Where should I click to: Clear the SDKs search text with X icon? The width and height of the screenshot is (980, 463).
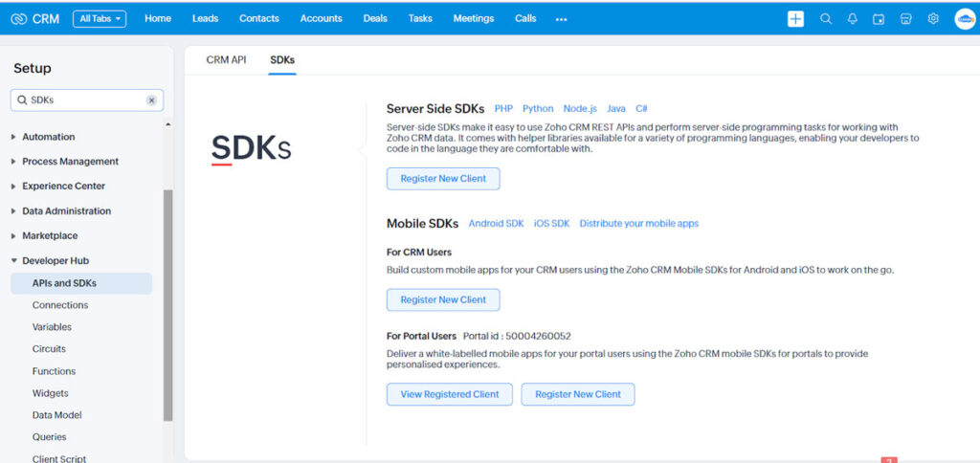point(151,100)
